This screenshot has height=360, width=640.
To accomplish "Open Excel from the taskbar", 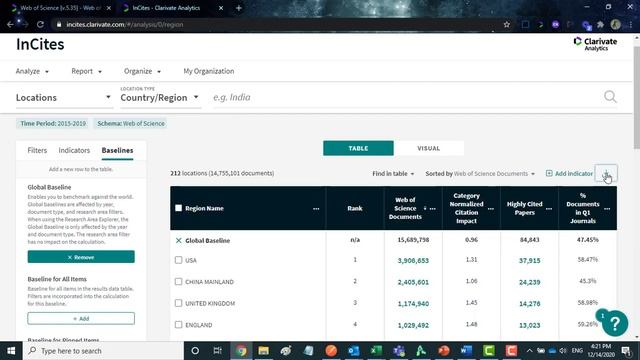I will point(376,351).
